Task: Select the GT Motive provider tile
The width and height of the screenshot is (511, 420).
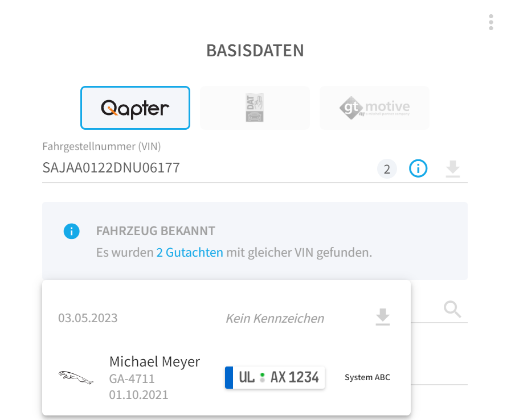Action: click(x=374, y=108)
